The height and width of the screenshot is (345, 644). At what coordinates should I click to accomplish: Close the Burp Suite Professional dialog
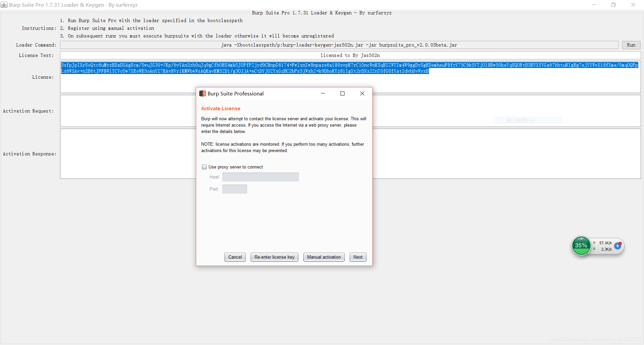coord(362,93)
